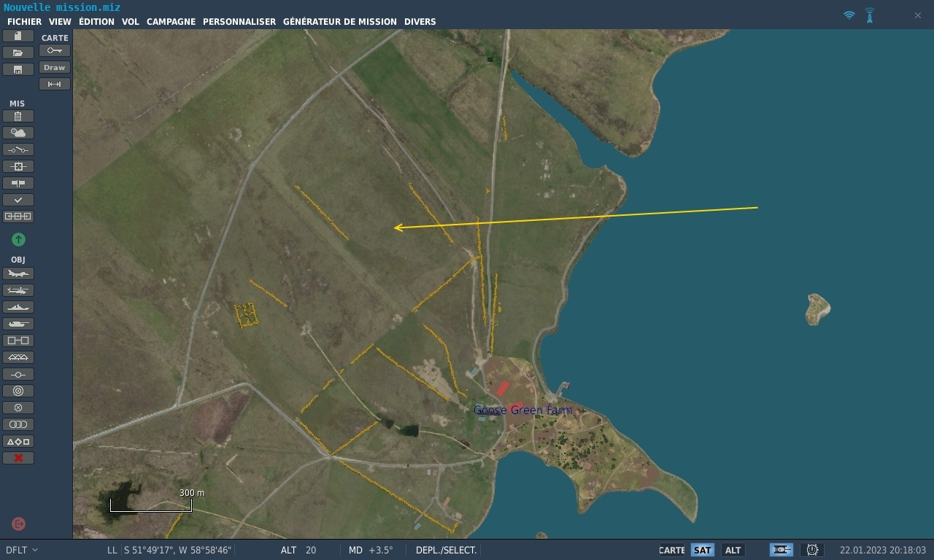This screenshot has height=560, width=934.
Task: Switch map to CARTE mode
Action: (672, 551)
